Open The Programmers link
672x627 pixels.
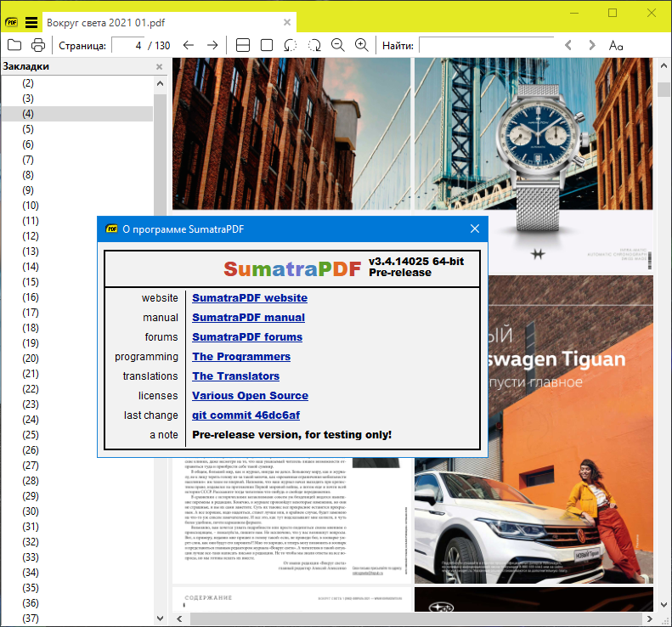coord(241,357)
